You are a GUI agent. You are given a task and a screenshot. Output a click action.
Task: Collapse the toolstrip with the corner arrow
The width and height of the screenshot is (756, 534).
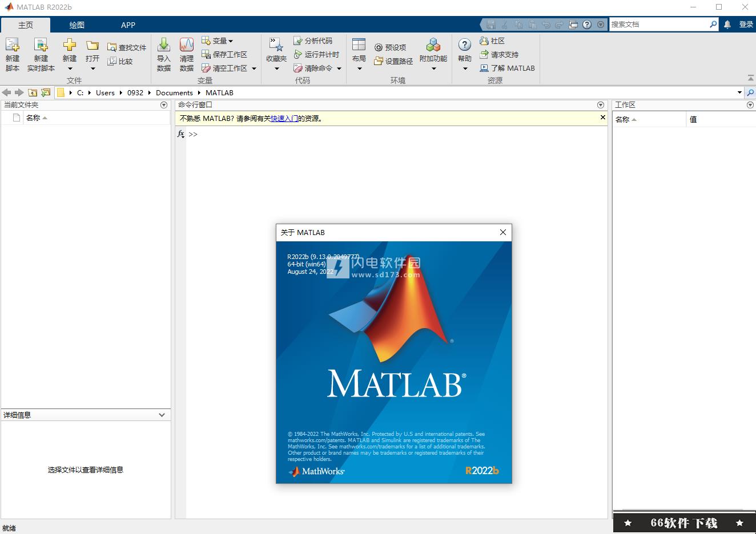click(750, 78)
